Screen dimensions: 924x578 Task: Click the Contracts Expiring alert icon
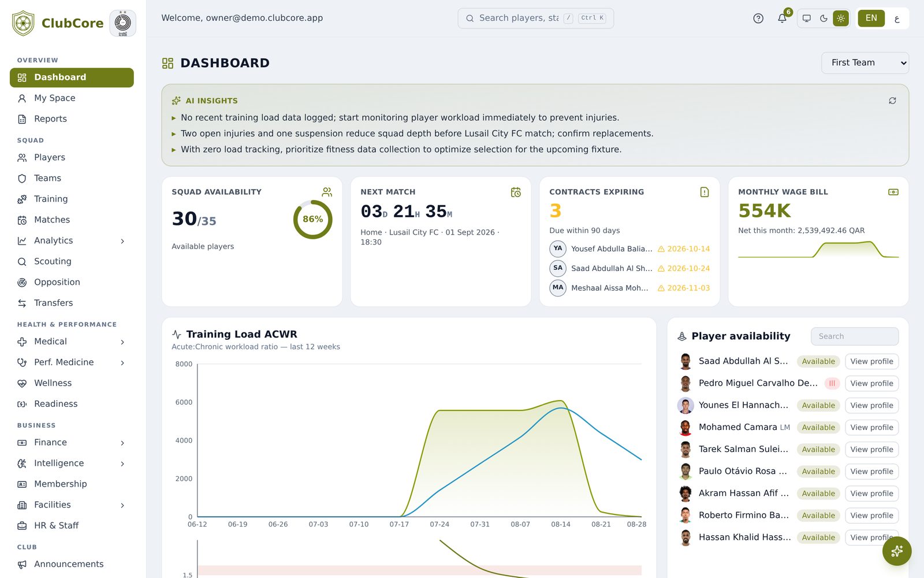[705, 192]
